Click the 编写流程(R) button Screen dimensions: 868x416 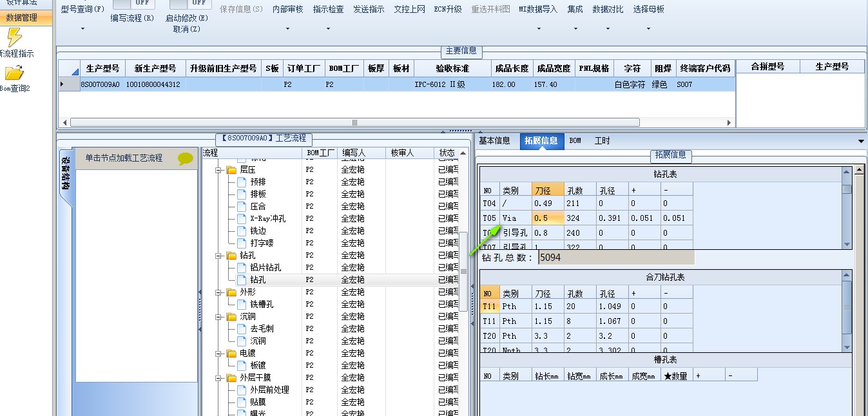[x=133, y=18]
